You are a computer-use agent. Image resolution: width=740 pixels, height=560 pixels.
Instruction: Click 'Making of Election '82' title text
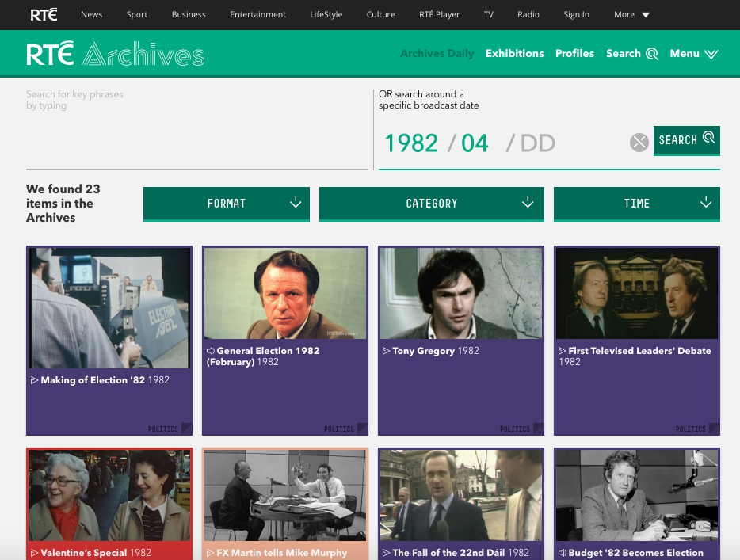pyautogui.click(x=93, y=380)
